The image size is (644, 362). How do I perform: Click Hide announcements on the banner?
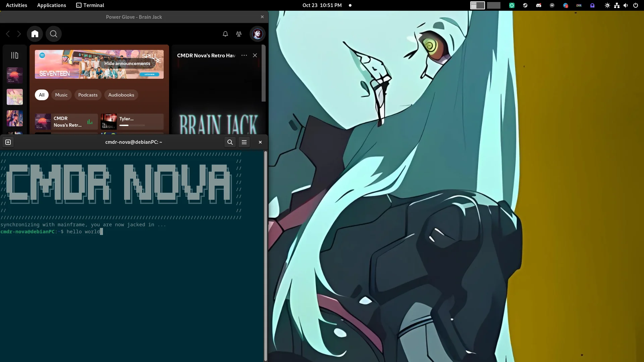(127, 63)
